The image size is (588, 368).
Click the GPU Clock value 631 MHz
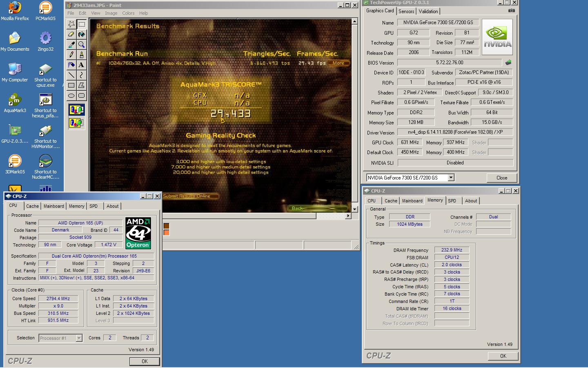[x=410, y=142]
